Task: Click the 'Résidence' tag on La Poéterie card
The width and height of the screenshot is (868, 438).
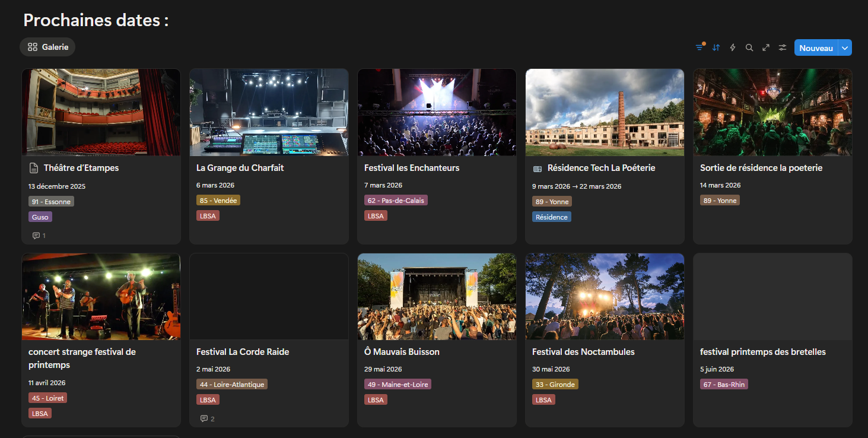Action: point(551,217)
